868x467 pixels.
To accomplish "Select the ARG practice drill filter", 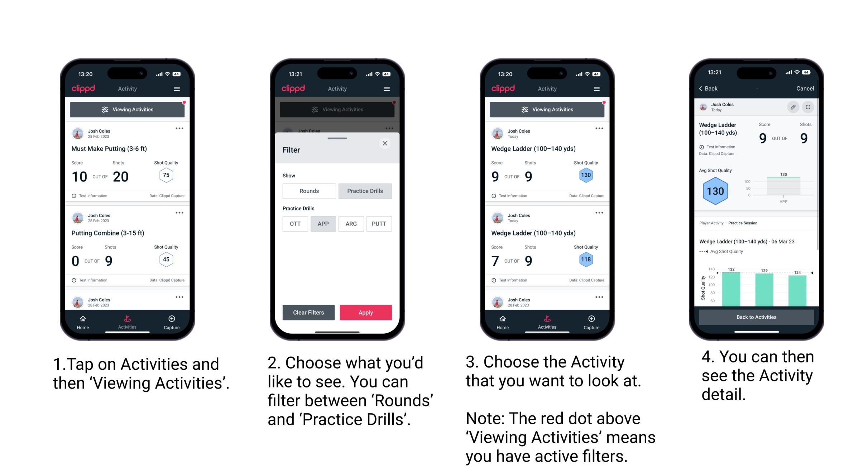I will (351, 223).
